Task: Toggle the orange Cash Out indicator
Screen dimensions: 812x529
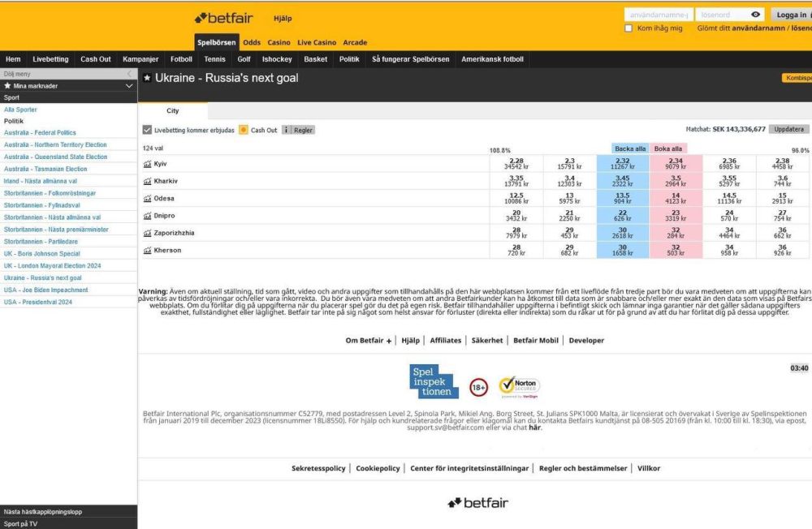Action: [242, 130]
